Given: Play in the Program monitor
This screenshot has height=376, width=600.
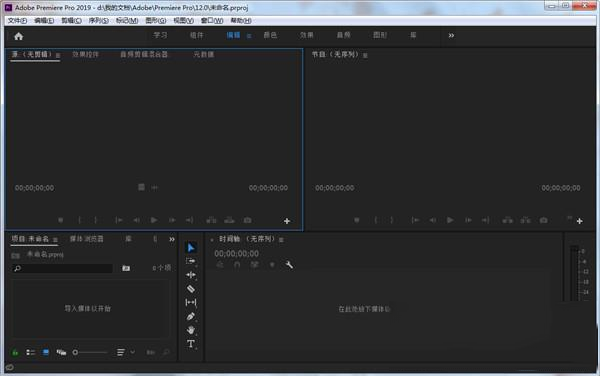Looking at the screenshot, I should [450, 220].
